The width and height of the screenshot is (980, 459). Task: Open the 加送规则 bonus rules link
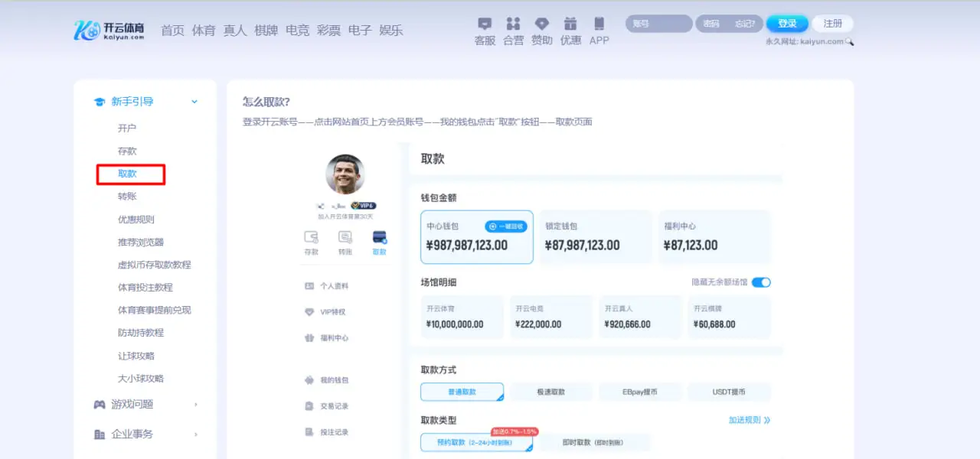(x=746, y=419)
